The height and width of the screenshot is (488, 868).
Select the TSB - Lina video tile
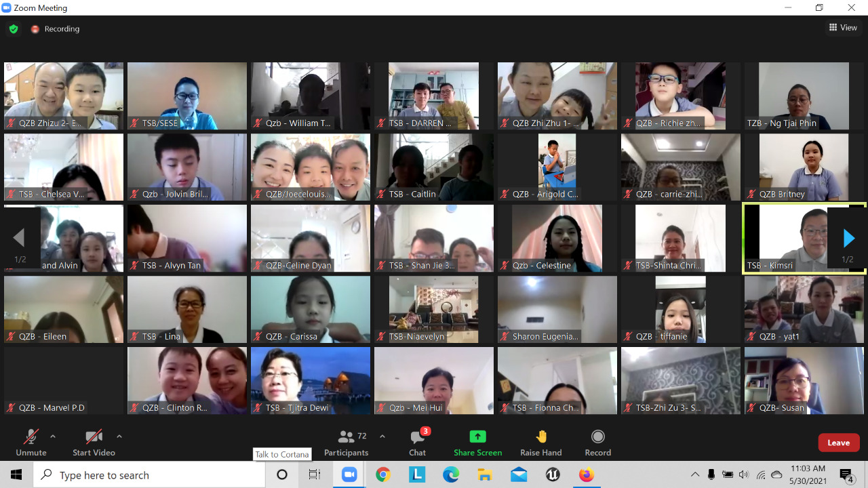(187, 310)
